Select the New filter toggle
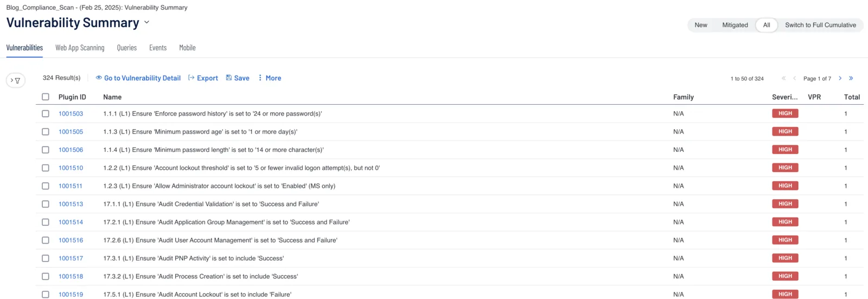The height and width of the screenshot is (299, 868). tap(701, 25)
